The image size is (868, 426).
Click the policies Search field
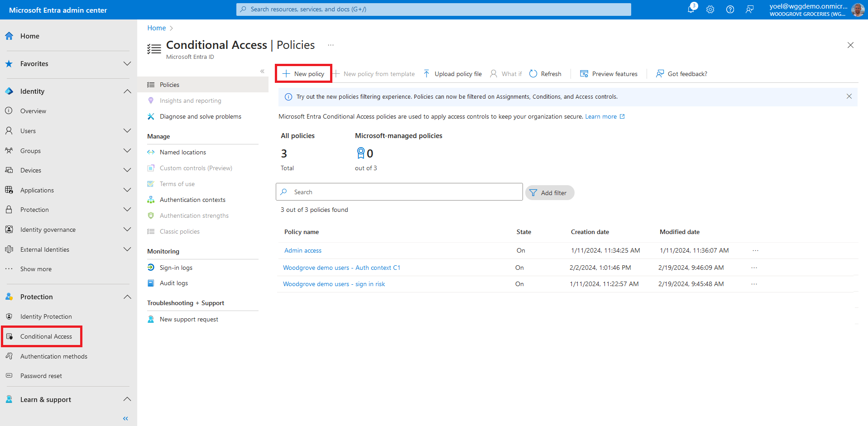(x=399, y=192)
